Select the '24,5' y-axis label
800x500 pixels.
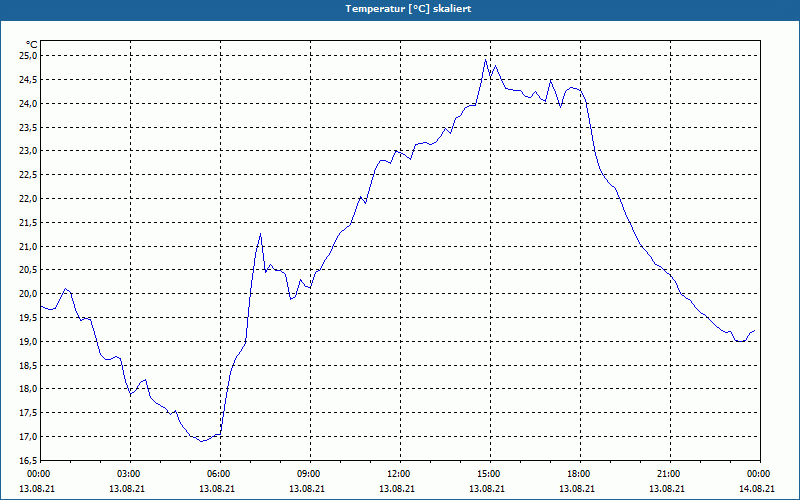click(x=28, y=80)
